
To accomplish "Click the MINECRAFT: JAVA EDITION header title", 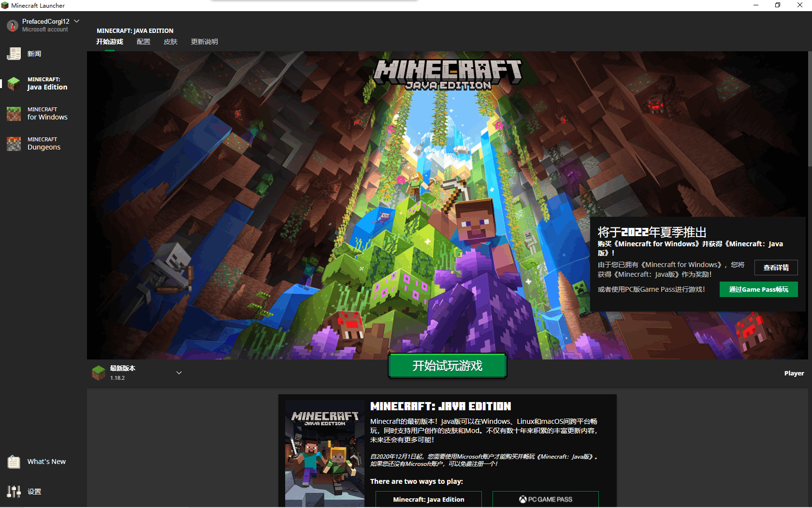I will click(x=135, y=30).
